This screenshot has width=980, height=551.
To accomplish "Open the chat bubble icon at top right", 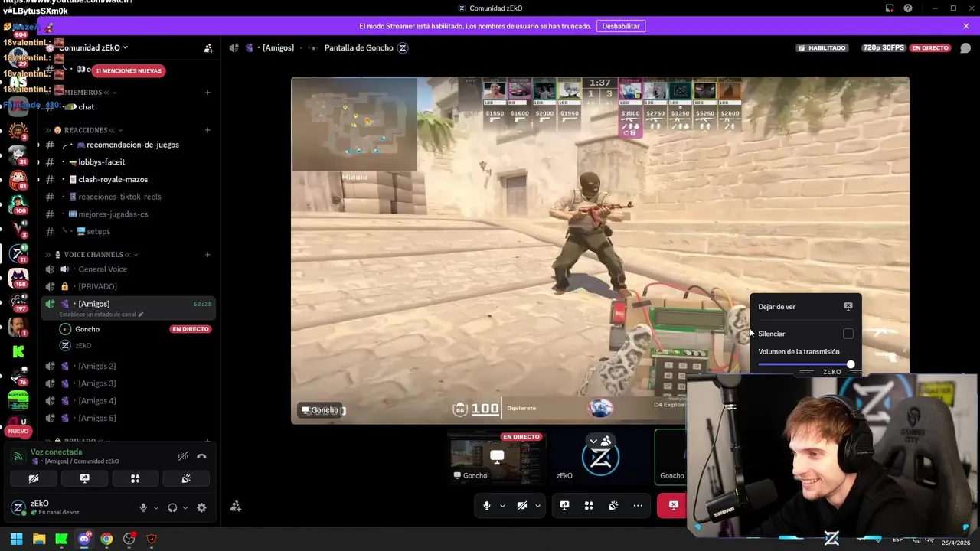I will click(965, 47).
